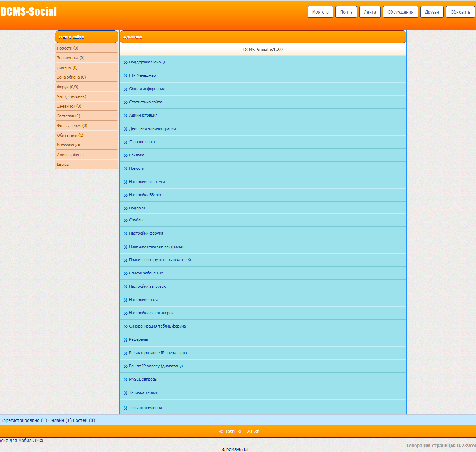
Task: Open Настройки системы
Action: pyautogui.click(x=147, y=182)
